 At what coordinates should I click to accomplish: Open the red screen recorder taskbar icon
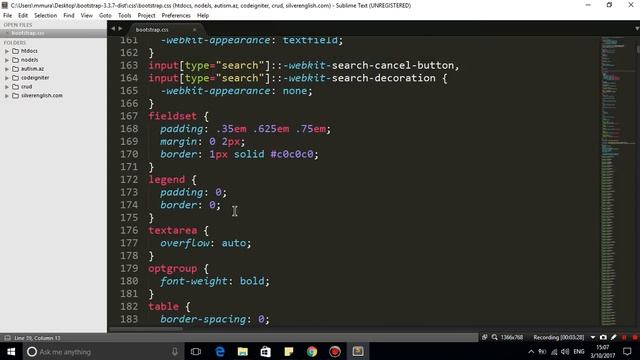(x=335, y=351)
